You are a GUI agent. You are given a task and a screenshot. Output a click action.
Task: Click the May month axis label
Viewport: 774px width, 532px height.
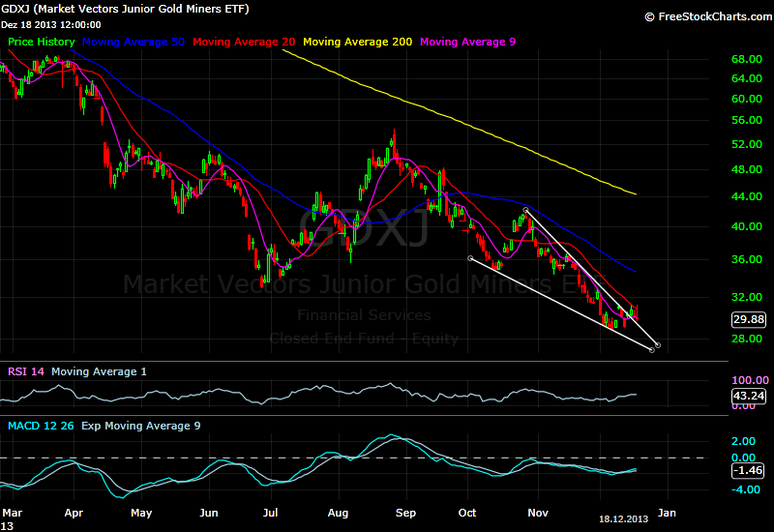pyautogui.click(x=141, y=513)
